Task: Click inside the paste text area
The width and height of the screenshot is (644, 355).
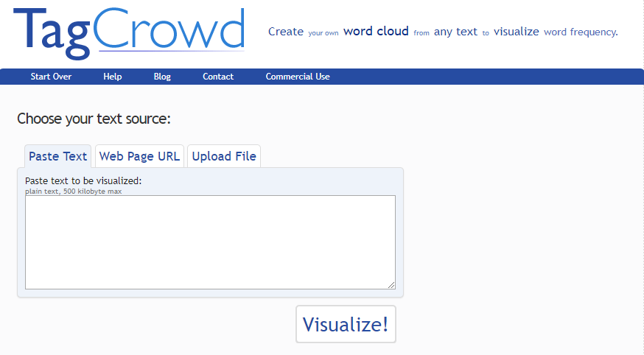Action: pos(210,242)
